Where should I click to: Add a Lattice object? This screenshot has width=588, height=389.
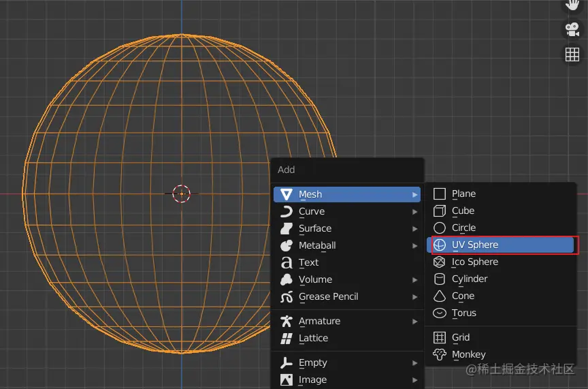(x=347, y=339)
